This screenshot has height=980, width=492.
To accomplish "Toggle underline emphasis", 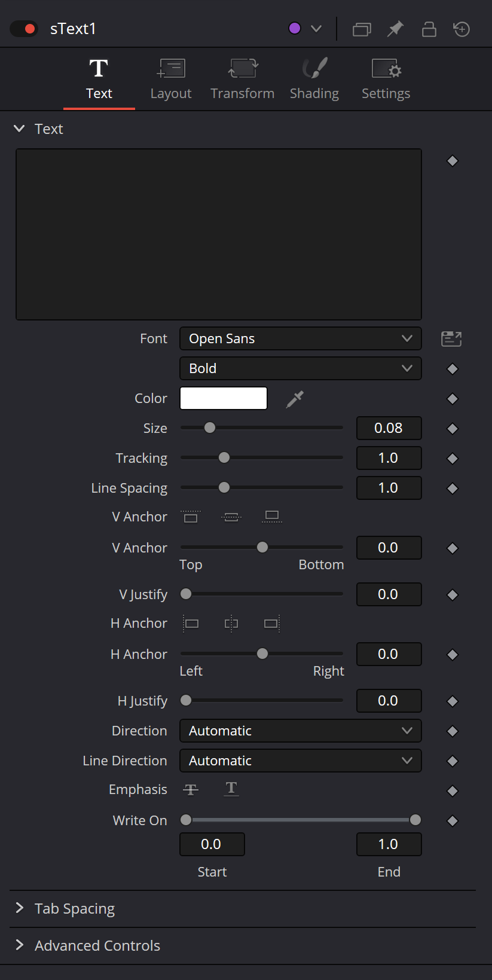I will 231,789.
